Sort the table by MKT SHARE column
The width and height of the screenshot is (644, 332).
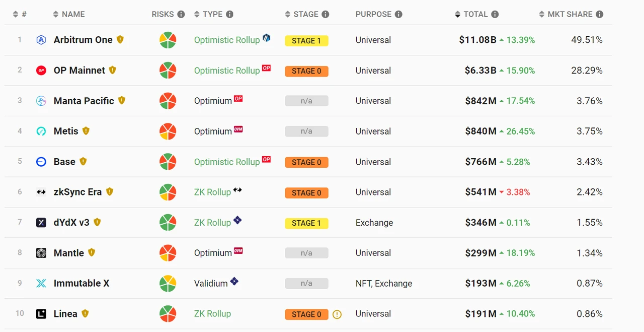566,14
